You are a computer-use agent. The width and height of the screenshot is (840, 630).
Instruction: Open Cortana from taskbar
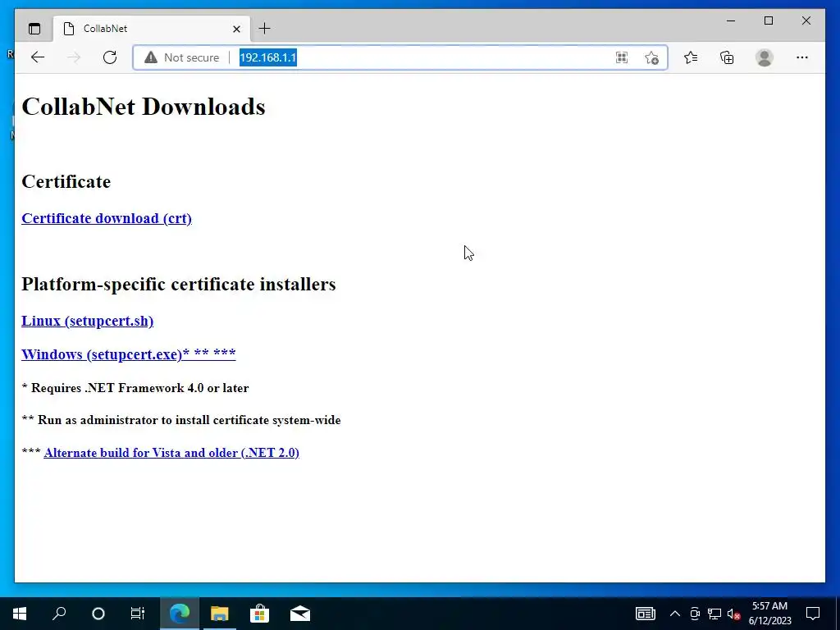tap(98, 614)
